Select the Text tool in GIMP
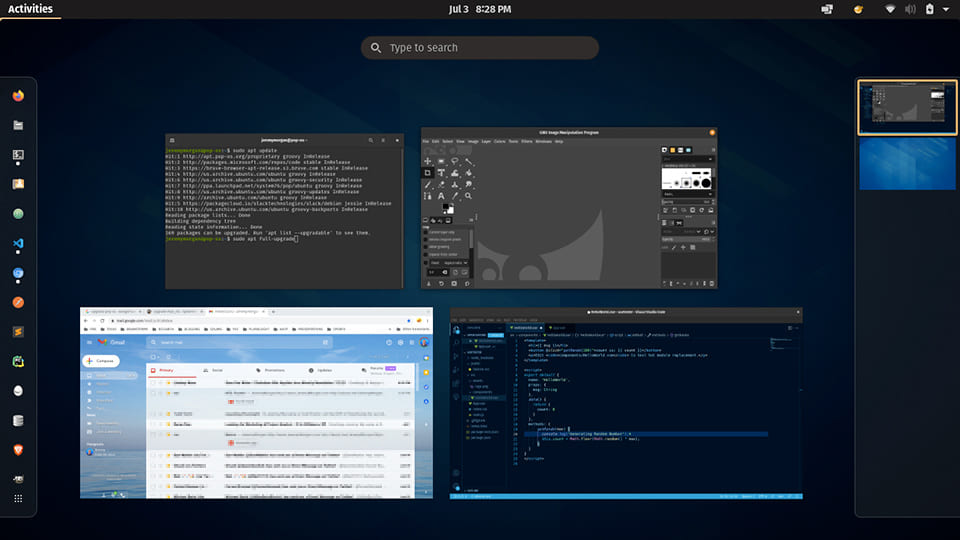Viewport: 960px width, 540px height. click(x=441, y=196)
